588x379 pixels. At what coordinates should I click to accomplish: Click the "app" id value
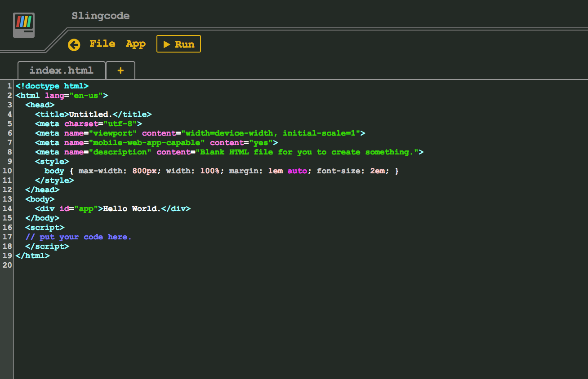[86, 208]
